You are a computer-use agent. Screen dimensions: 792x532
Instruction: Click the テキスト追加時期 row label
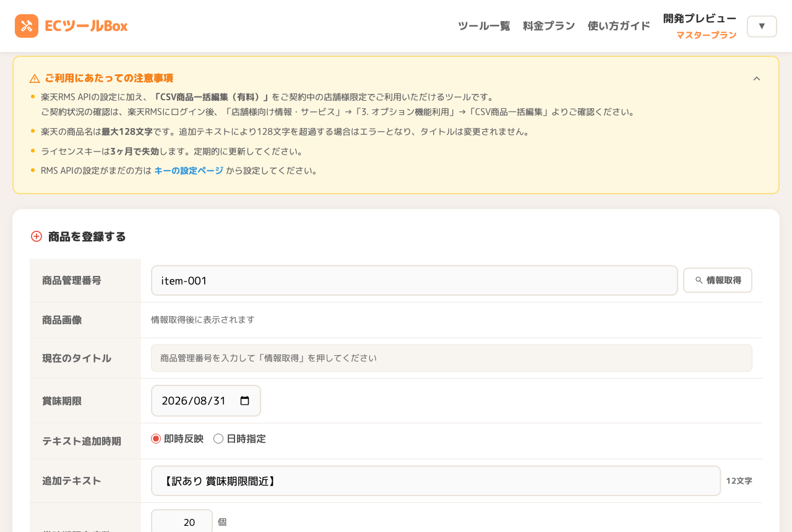(82, 441)
